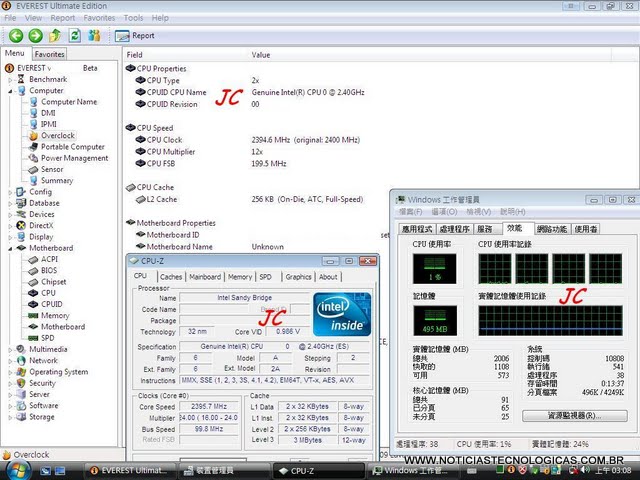Switch to Memory tab in CPU-Z
This screenshot has height=480, width=640.
tap(240, 277)
